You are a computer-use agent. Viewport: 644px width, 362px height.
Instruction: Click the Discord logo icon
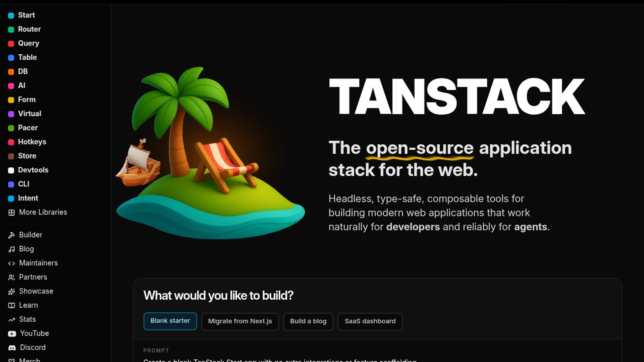(12, 348)
